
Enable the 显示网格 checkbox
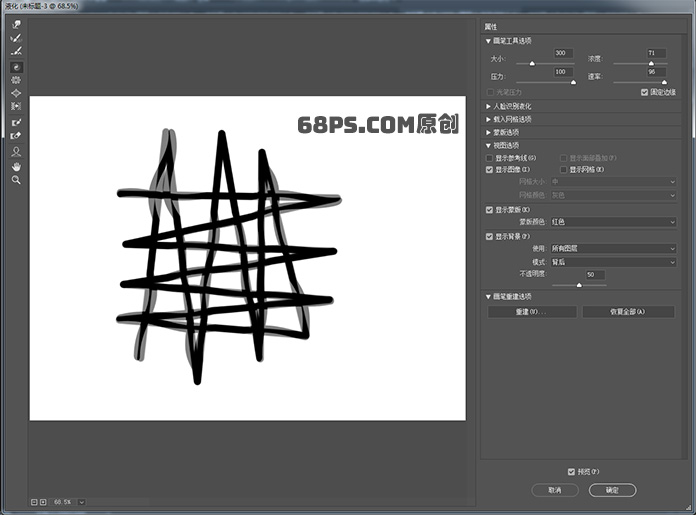pyautogui.click(x=564, y=170)
